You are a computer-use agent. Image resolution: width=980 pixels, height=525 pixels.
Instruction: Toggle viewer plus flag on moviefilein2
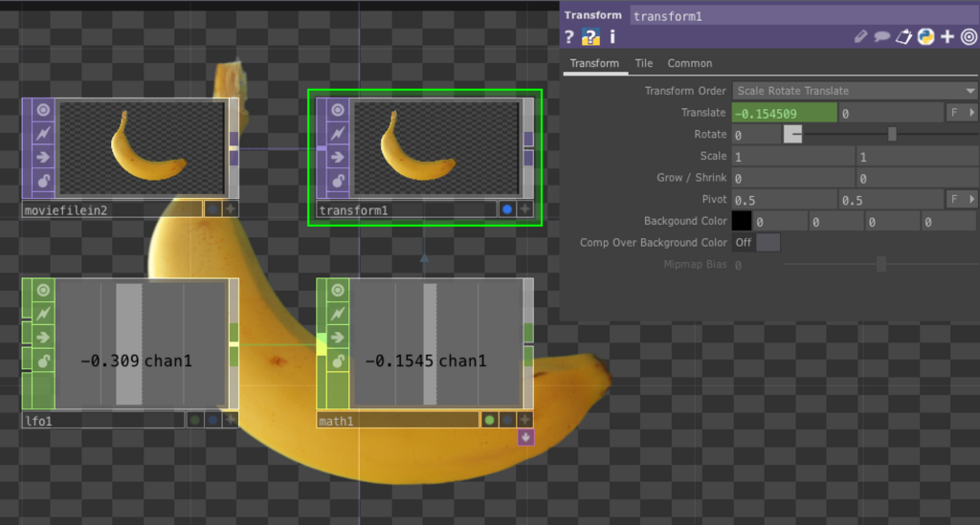point(231,209)
